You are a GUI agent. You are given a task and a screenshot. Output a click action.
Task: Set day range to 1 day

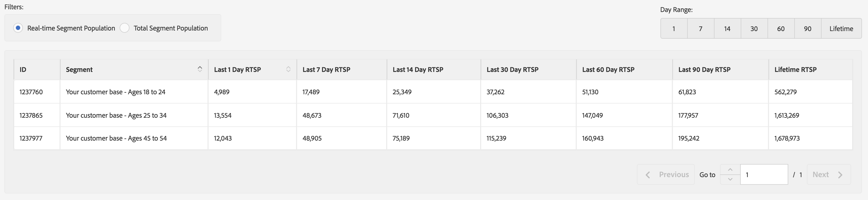pyautogui.click(x=674, y=29)
